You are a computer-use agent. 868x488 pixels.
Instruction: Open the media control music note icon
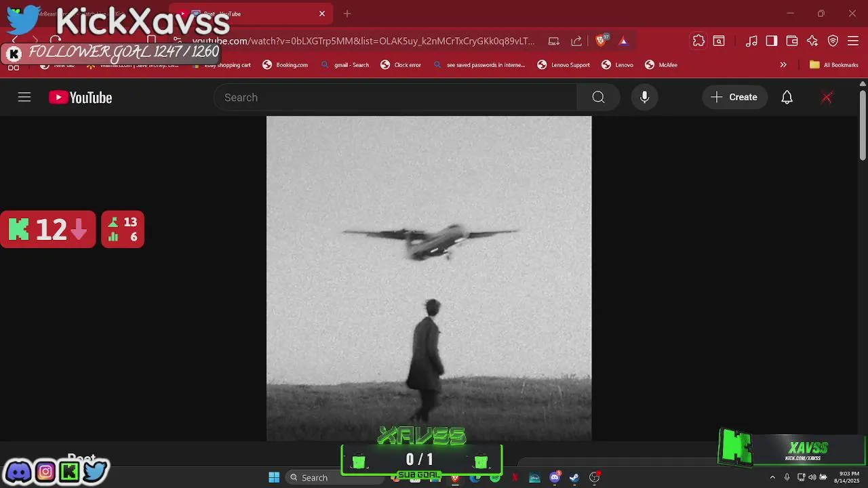751,41
